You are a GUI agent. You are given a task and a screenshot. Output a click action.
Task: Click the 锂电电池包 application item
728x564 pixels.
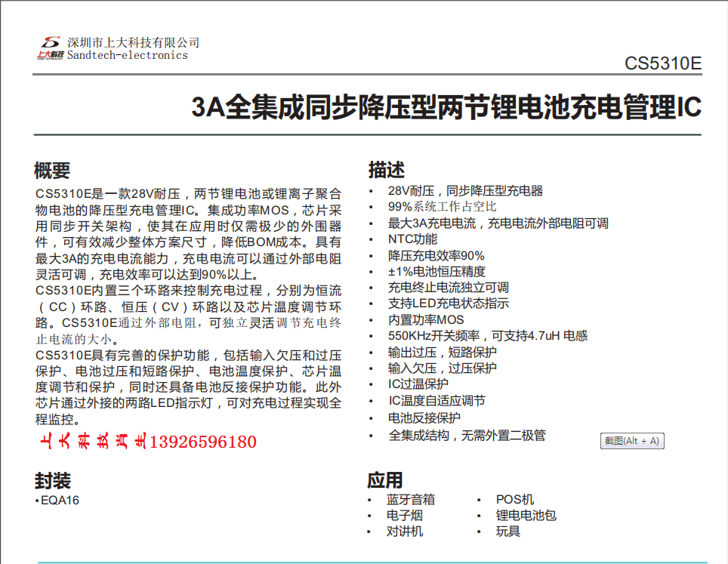(x=526, y=516)
